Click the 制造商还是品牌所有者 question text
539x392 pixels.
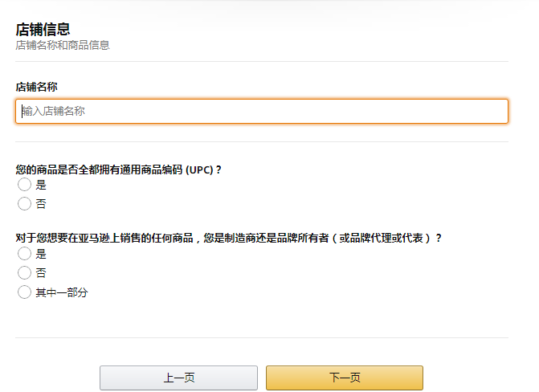click(x=229, y=239)
